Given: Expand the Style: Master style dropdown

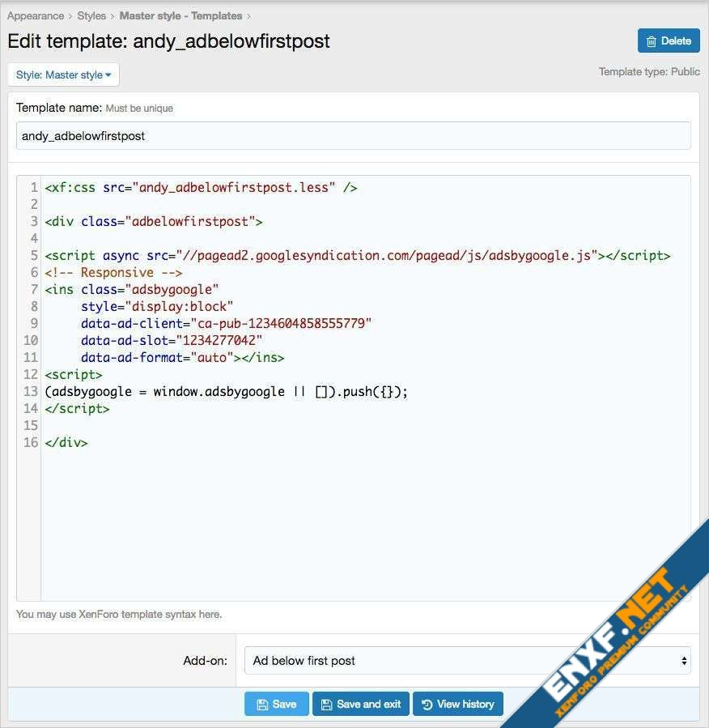Looking at the screenshot, I should tap(63, 75).
